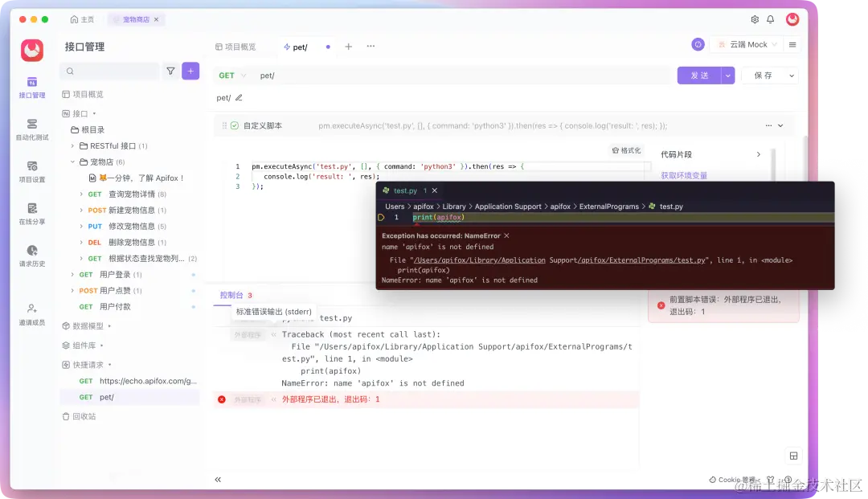Open settings gear in title bar
The width and height of the screenshot is (868, 499).
pyautogui.click(x=755, y=19)
